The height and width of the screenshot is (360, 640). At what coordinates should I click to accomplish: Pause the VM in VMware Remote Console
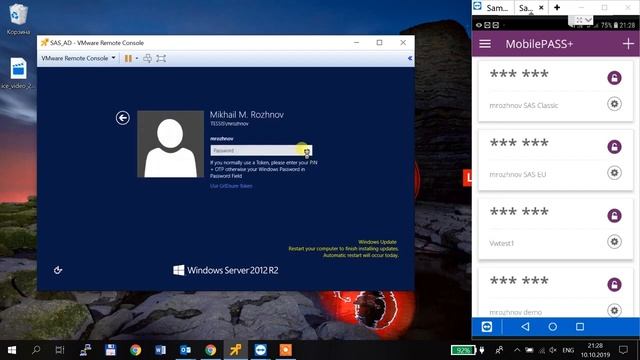tap(128, 58)
